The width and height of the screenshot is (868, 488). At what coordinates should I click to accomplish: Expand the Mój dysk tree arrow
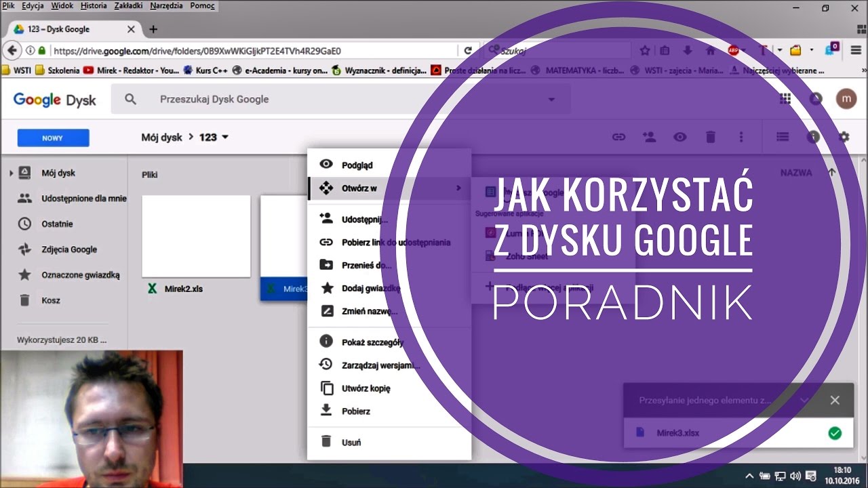(x=11, y=174)
